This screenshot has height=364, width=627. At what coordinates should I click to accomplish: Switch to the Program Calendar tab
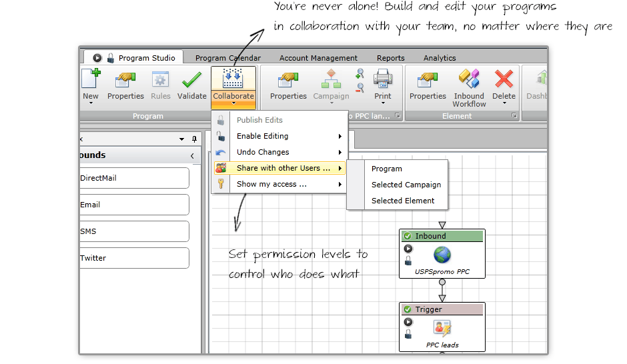pos(228,58)
